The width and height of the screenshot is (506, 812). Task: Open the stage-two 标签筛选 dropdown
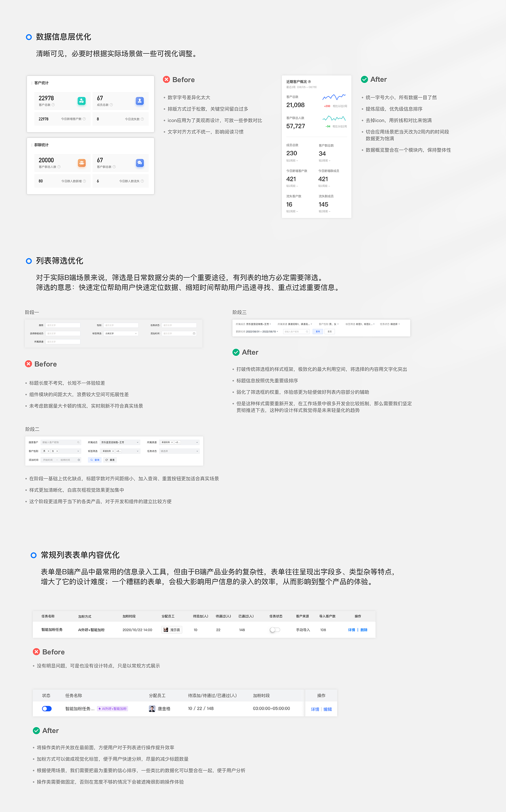[x=120, y=451]
